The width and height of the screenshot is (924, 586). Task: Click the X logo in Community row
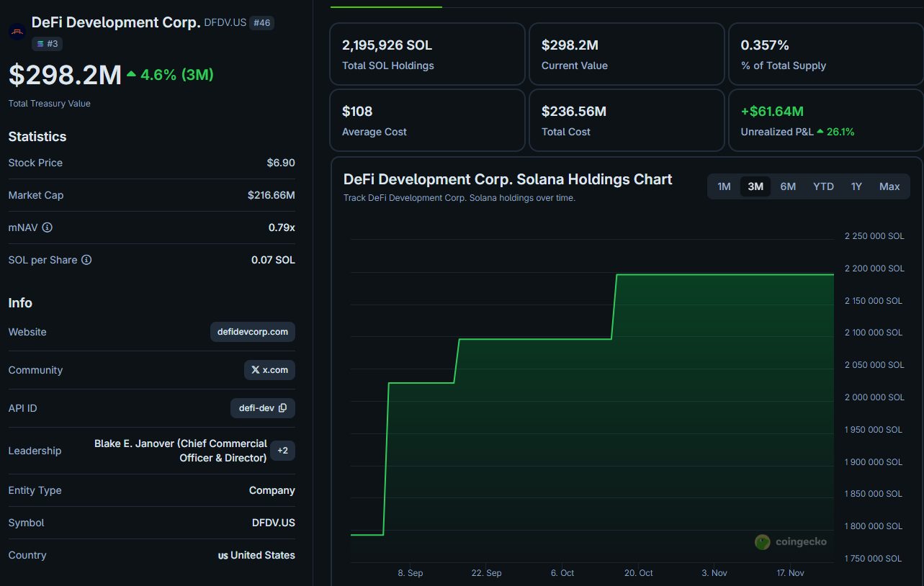(255, 370)
